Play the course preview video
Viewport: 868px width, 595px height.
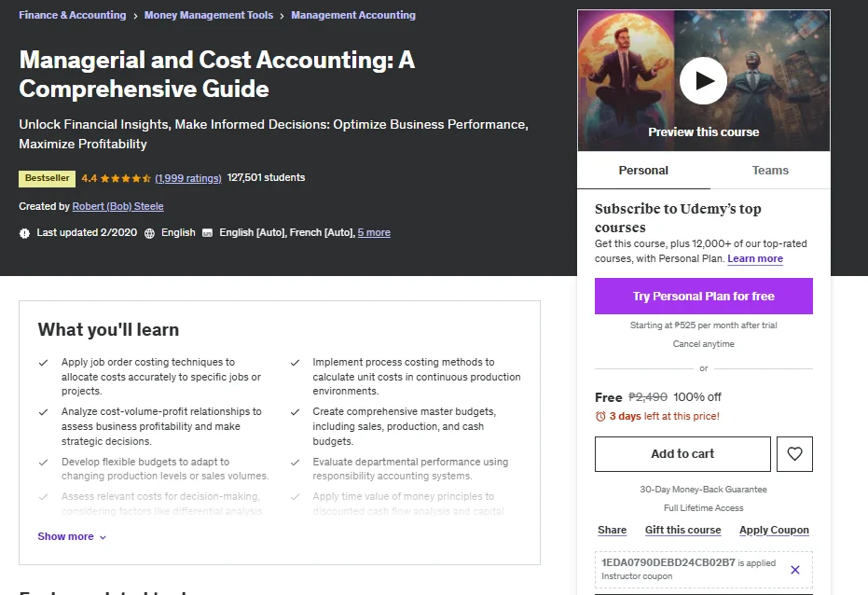click(x=703, y=81)
